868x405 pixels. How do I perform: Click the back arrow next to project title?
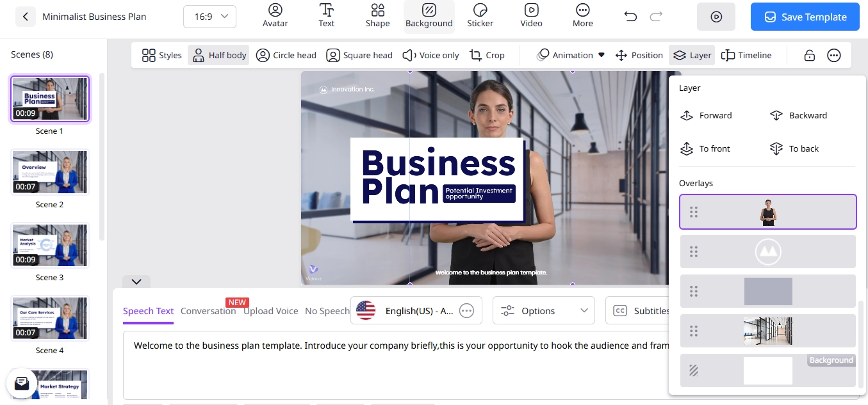click(25, 17)
